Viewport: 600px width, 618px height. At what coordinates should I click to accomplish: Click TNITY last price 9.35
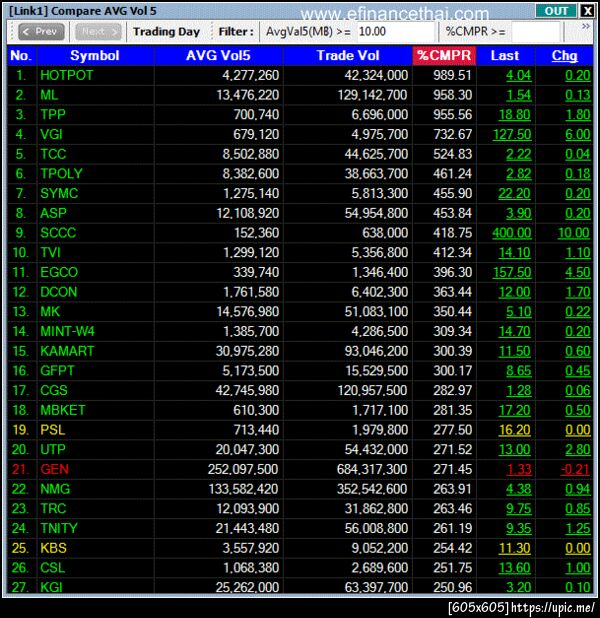pos(519,529)
